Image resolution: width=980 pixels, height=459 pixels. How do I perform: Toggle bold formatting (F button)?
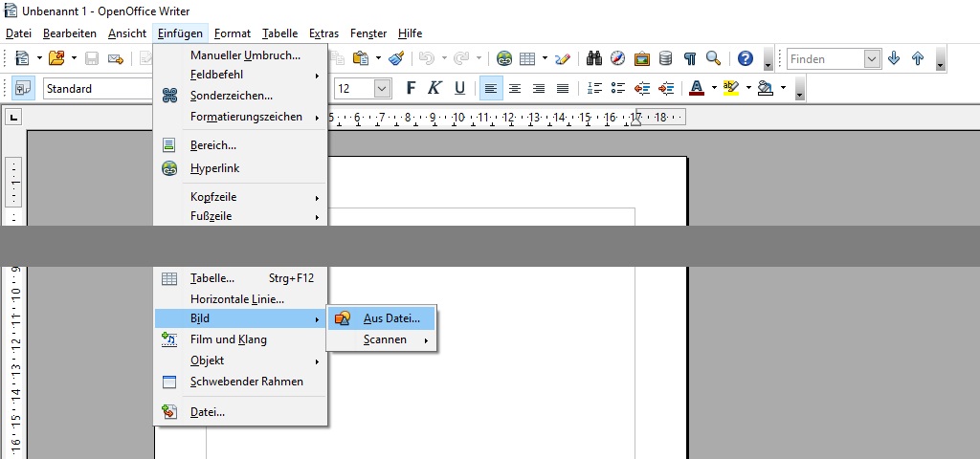(412, 88)
